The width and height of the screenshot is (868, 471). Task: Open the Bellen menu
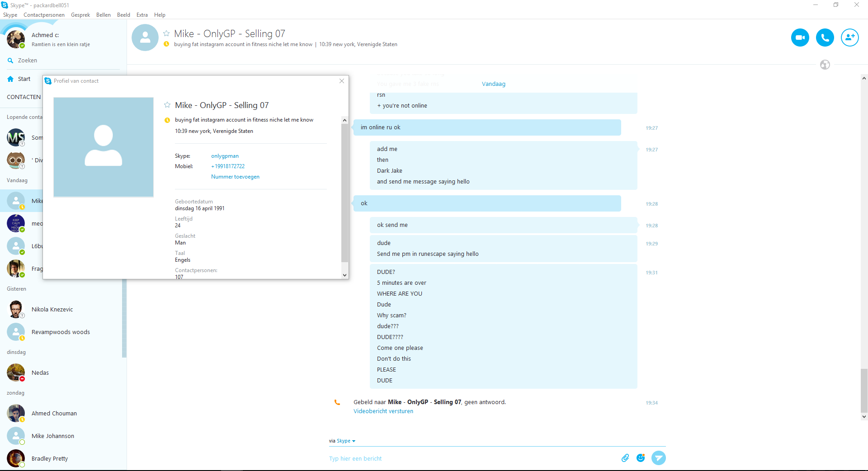coord(104,15)
